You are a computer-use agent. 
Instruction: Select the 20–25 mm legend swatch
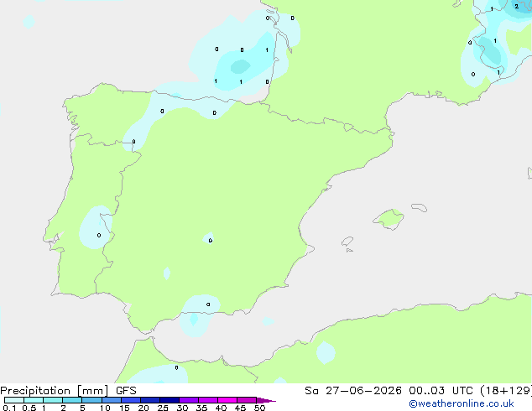(x=150, y=400)
